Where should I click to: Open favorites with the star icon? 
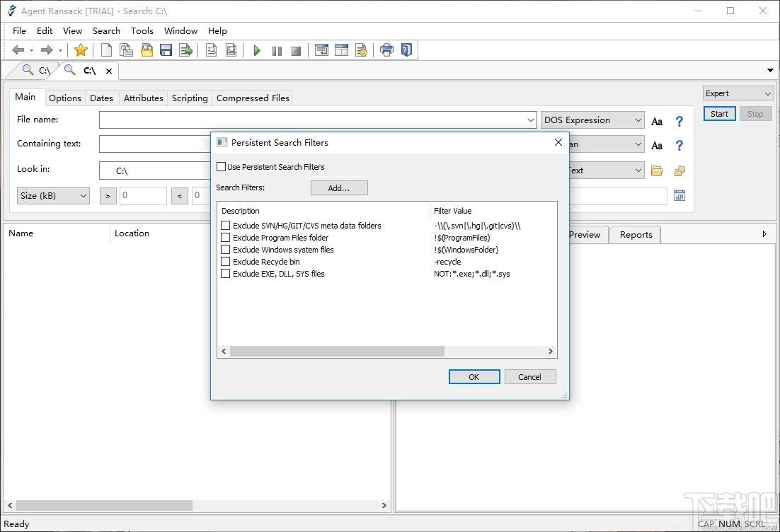[81, 50]
